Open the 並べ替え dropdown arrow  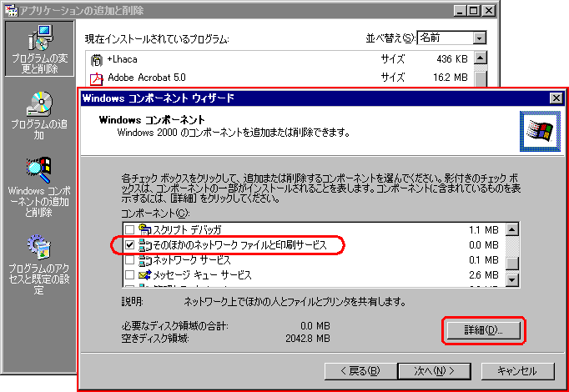click(480, 38)
